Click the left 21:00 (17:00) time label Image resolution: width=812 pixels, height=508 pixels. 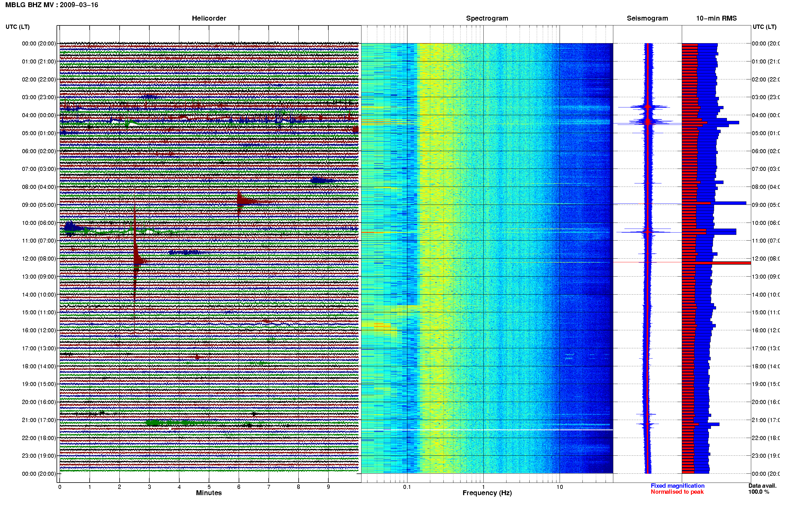39,420
